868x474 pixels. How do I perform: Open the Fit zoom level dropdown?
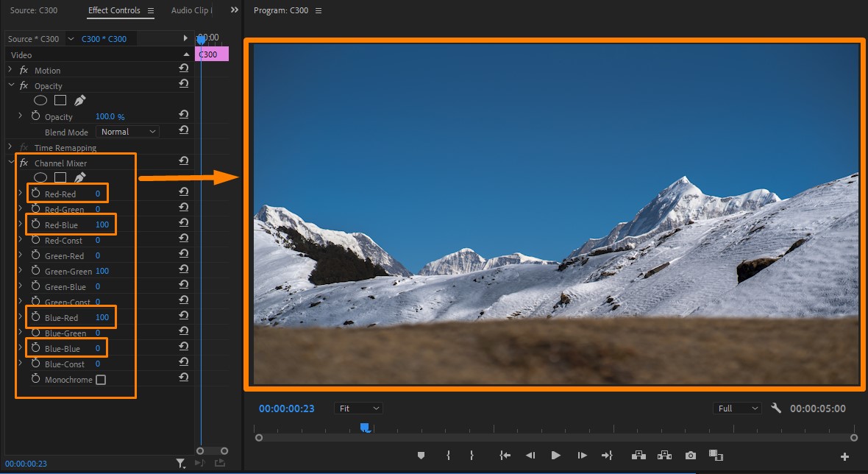click(358, 408)
